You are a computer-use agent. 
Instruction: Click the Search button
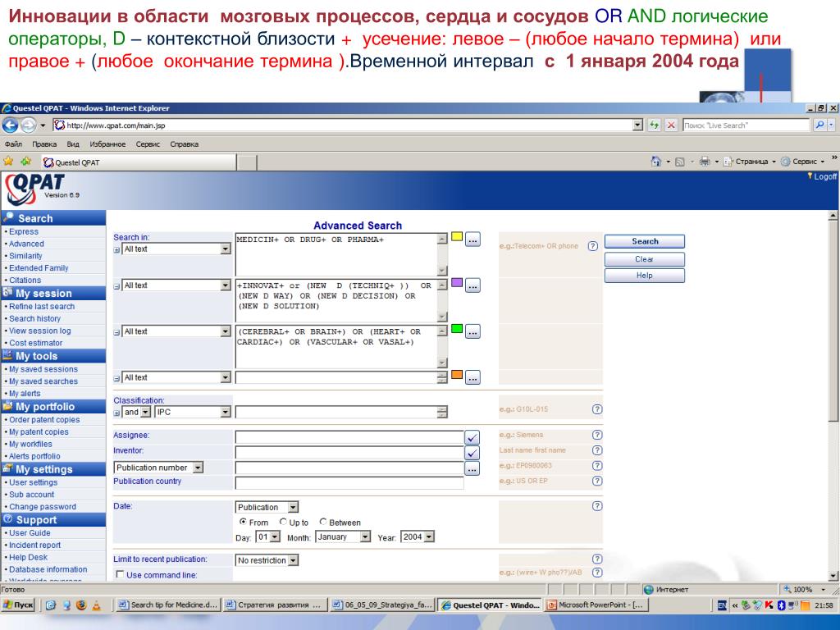[x=645, y=242]
